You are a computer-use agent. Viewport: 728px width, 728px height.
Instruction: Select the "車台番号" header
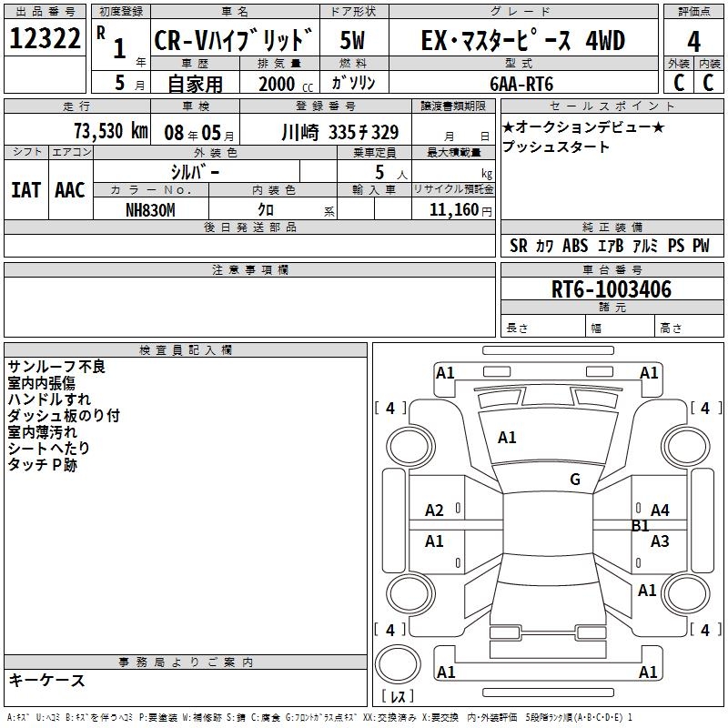tap(612, 269)
